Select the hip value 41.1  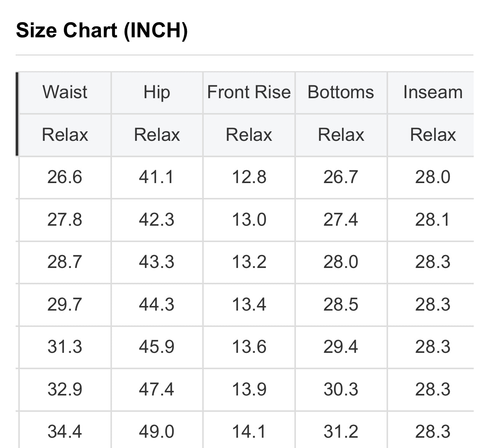click(157, 177)
